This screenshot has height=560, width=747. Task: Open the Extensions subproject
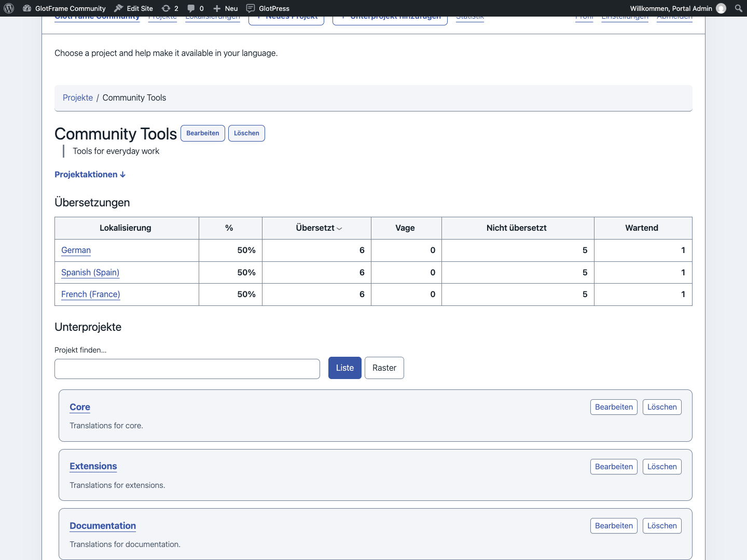pos(93,467)
